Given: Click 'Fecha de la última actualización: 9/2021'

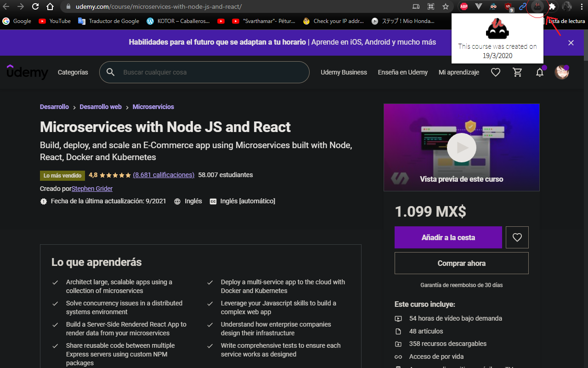Looking at the screenshot, I should pyautogui.click(x=108, y=201).
